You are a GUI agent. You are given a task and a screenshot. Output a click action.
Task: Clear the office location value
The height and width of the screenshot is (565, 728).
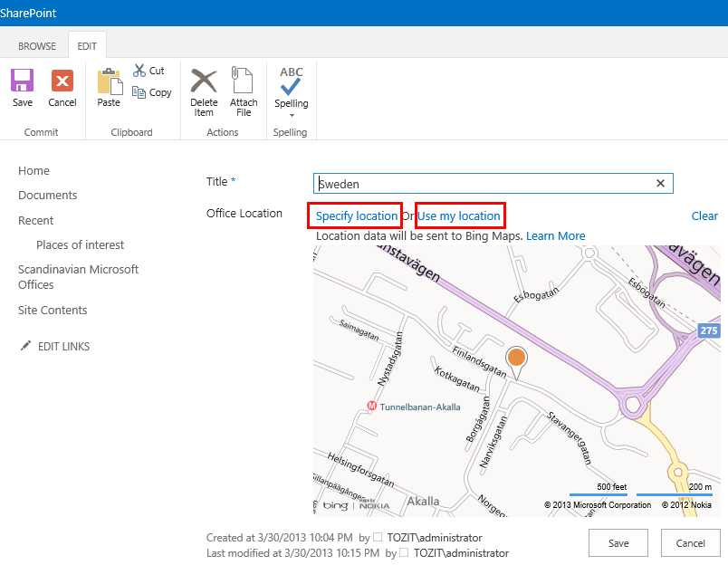704,215
